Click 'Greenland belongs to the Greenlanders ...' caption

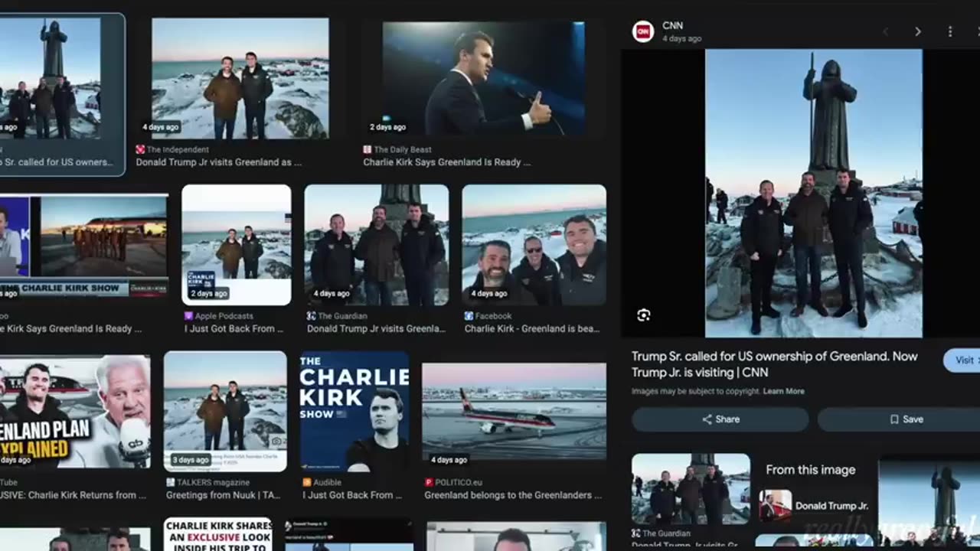click(513, 495)
